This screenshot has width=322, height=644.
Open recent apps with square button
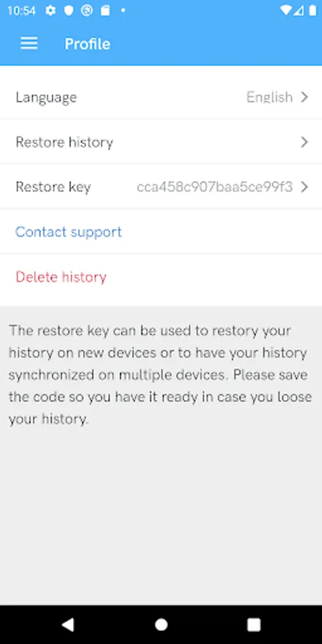[x=254, y=625]
